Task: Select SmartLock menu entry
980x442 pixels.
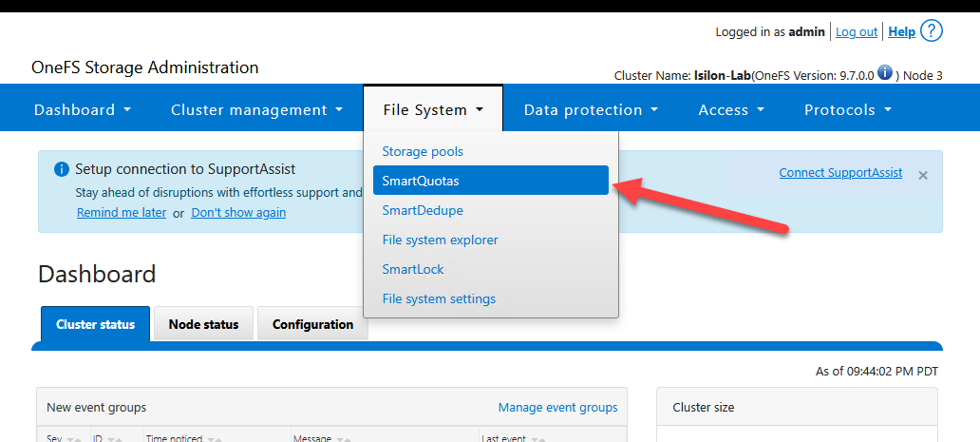Action: tap(413, 269)
